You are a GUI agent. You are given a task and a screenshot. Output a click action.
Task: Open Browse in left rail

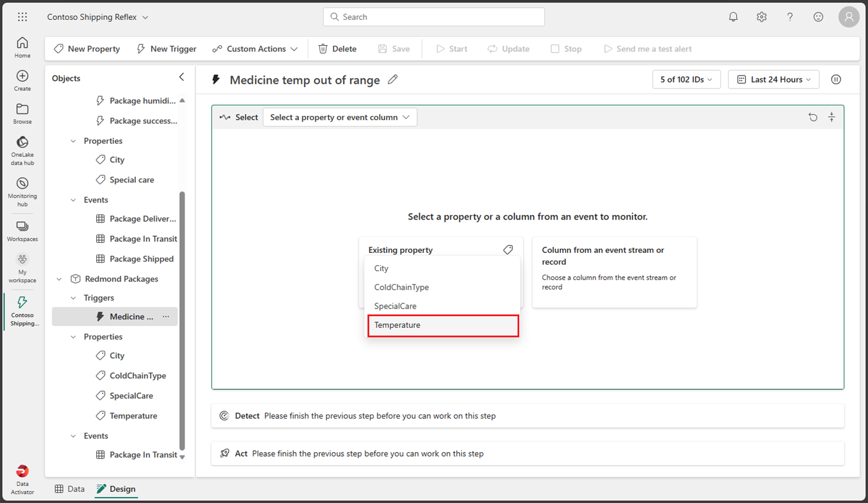(x=22, y=114)
